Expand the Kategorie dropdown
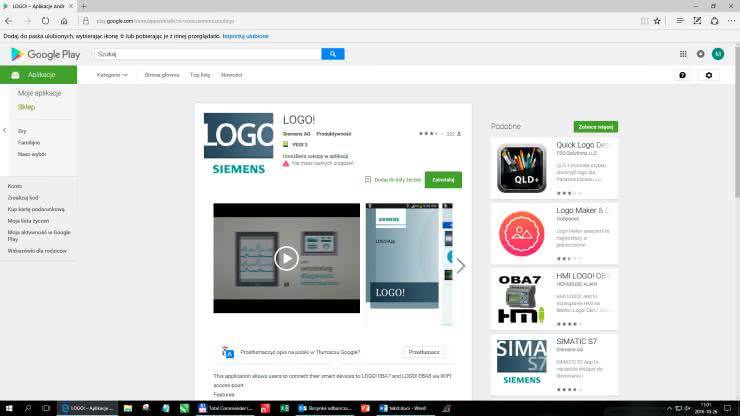740x416 pixels. click(110, 75)
